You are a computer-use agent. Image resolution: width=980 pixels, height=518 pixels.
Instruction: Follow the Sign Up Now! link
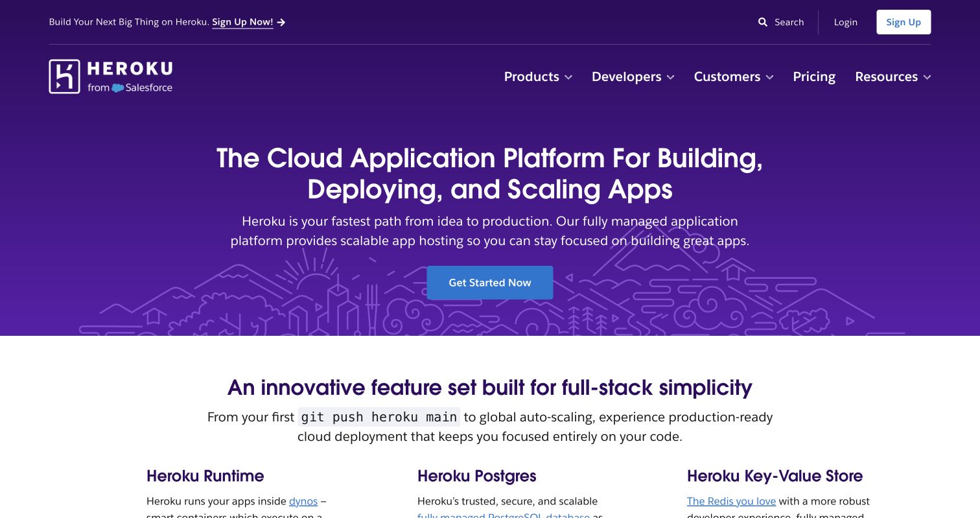tap(242, 22)
